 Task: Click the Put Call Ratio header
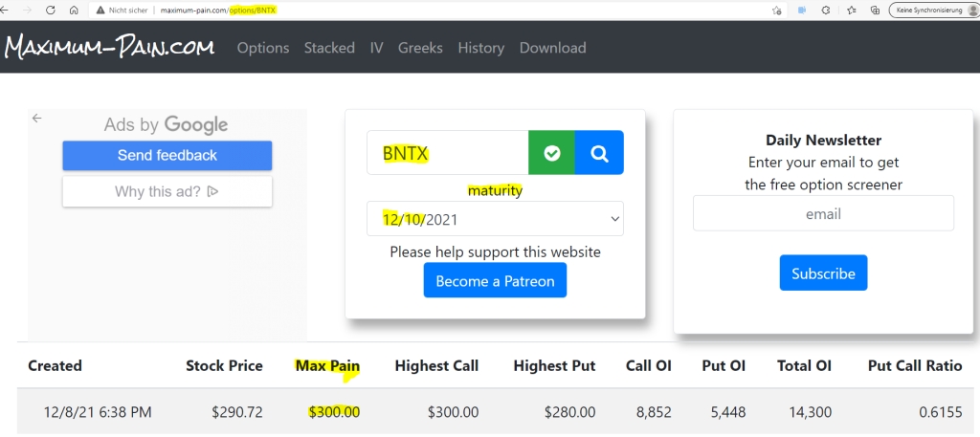pyautogui.click(x=915, y=366)
